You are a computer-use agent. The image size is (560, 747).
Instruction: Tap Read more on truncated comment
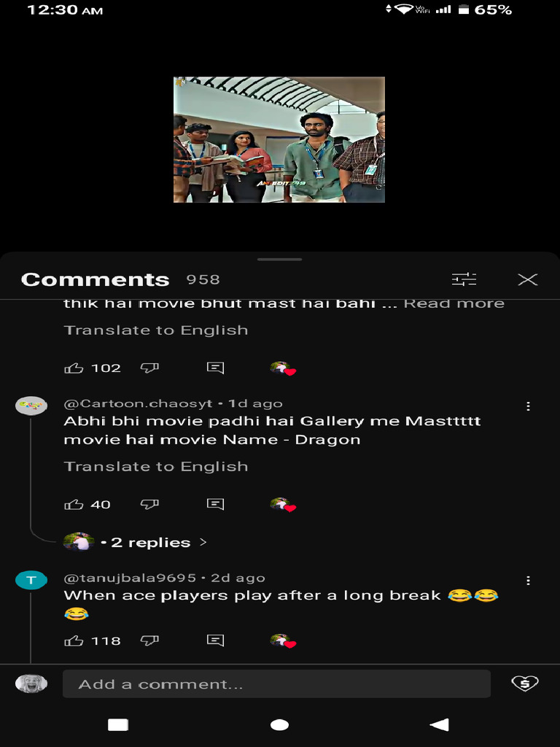pos(454,303)
